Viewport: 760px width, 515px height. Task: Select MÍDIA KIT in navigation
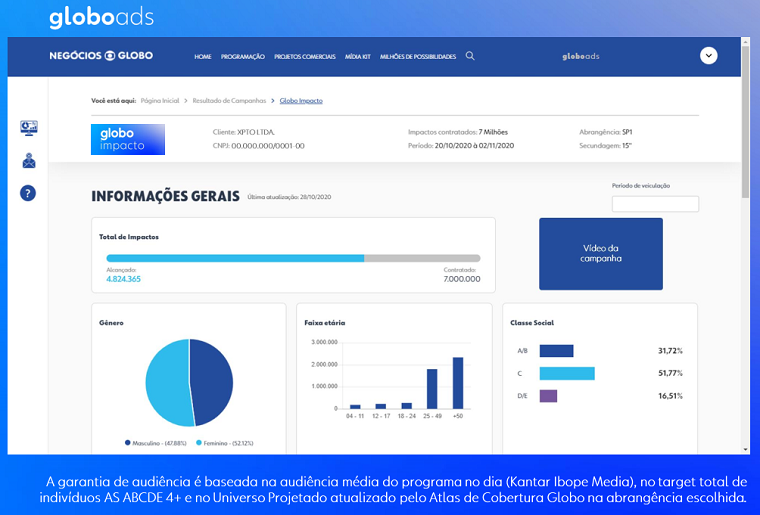[357, 57]
